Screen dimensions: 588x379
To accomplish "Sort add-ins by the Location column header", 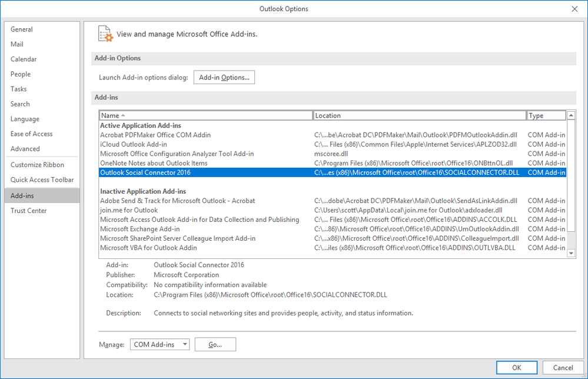I will tap(419, 115).
